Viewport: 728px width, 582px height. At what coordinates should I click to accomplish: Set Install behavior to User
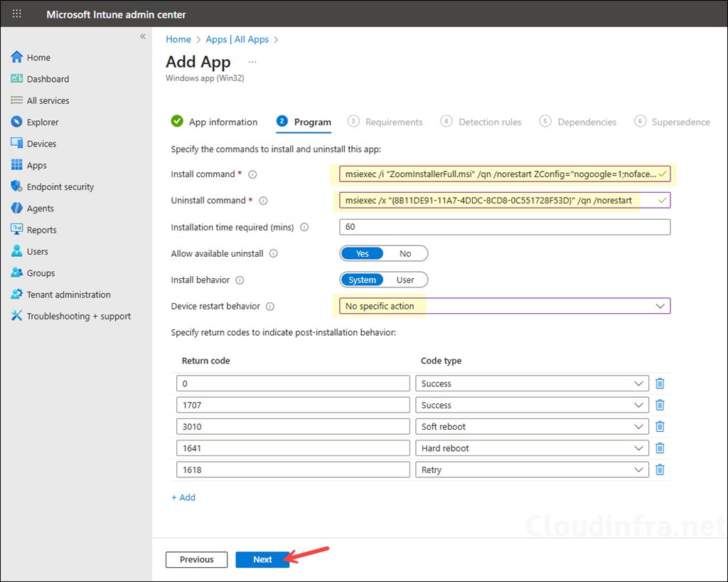coord(405,280)
